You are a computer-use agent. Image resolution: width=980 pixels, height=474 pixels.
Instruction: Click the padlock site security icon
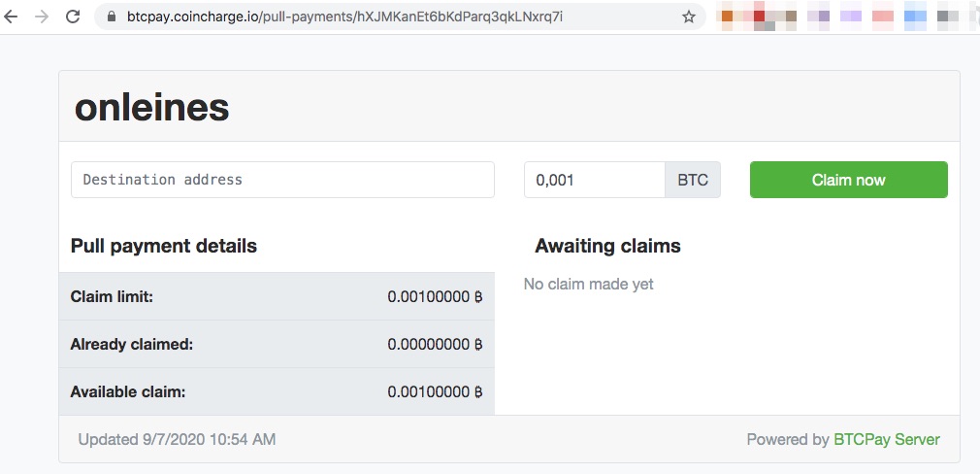[112, 17]
